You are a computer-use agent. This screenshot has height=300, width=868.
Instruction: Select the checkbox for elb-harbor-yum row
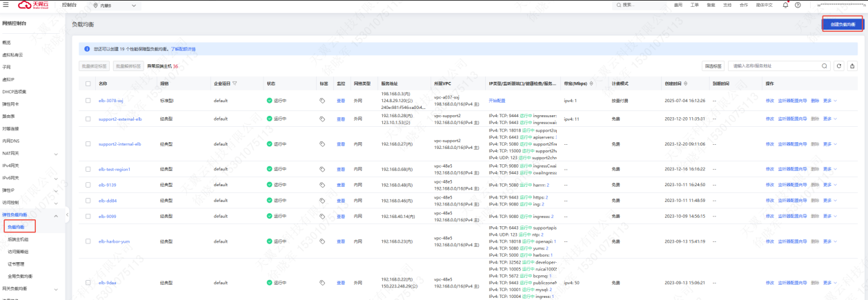(88, 241)
